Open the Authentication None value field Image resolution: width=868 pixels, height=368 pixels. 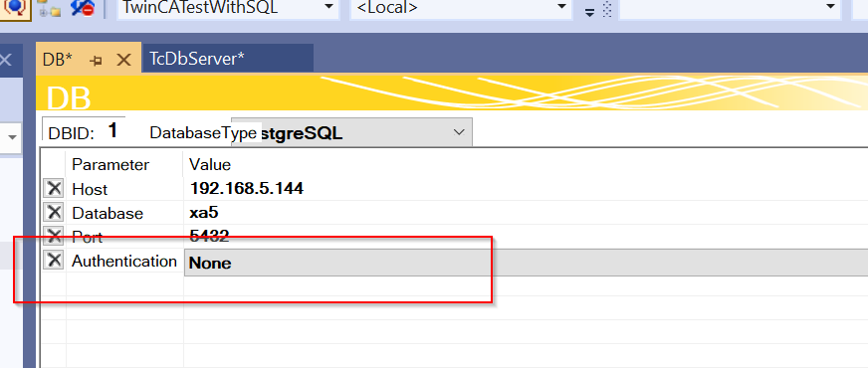tap(526, 263)
